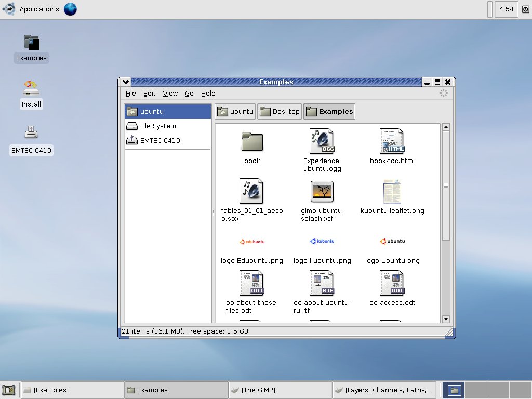This screenshot has width=532, height=399.
Task: Launch the web browser globe icon
Action: 70,9
